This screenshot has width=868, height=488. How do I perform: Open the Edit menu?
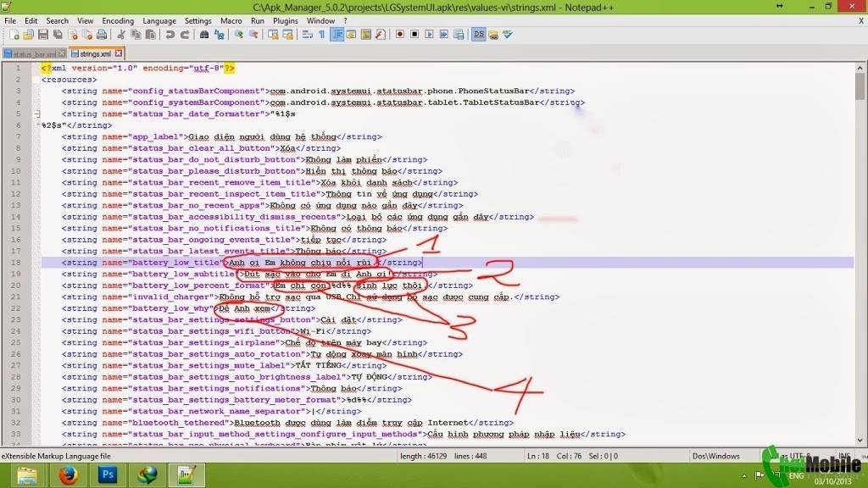[x=31, y=21]
